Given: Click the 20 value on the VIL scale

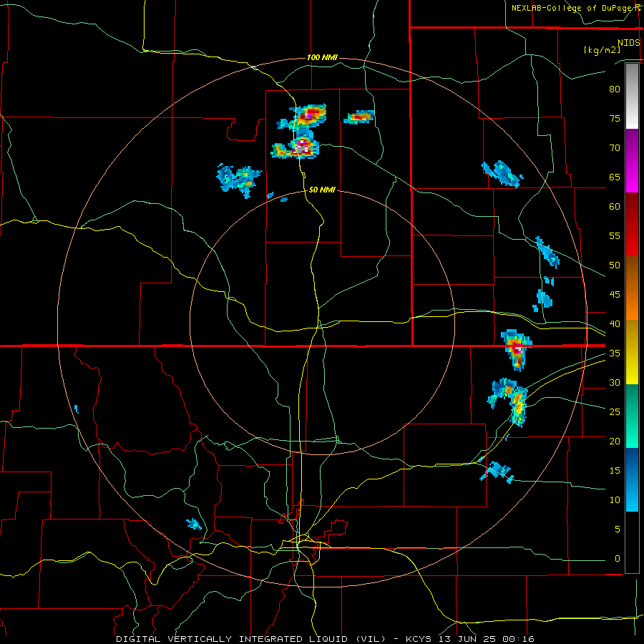Looking at the screenshot, I should [615, 441].
